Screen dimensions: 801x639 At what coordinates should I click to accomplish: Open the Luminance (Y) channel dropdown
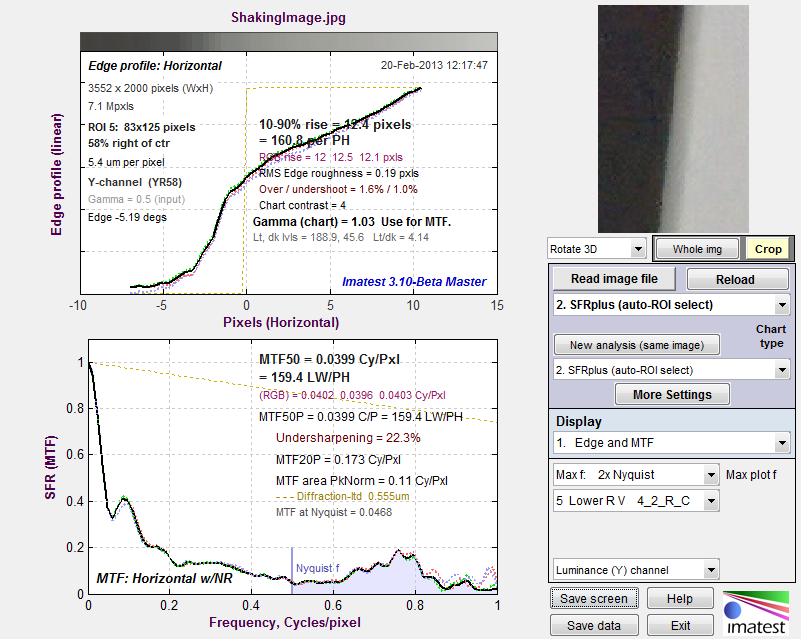(635, 570)
